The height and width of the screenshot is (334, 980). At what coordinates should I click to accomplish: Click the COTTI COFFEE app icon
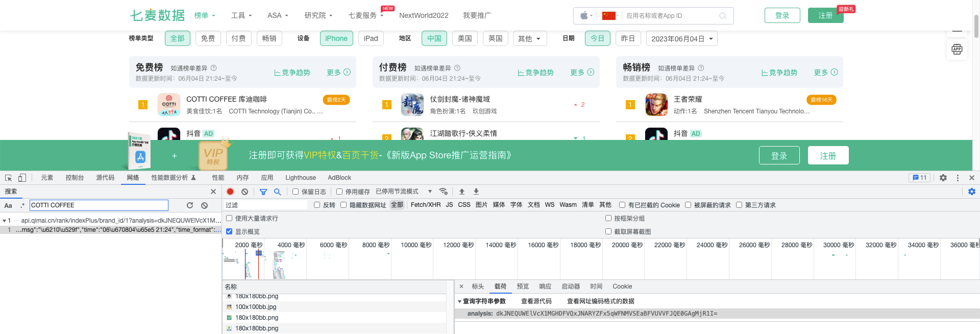click(x=169, y=105)
